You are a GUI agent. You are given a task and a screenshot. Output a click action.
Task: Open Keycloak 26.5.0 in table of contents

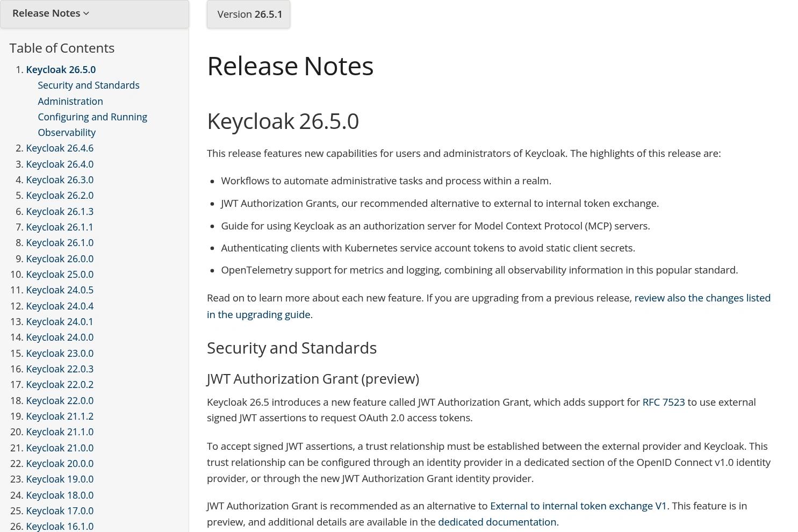click(61, 69)
